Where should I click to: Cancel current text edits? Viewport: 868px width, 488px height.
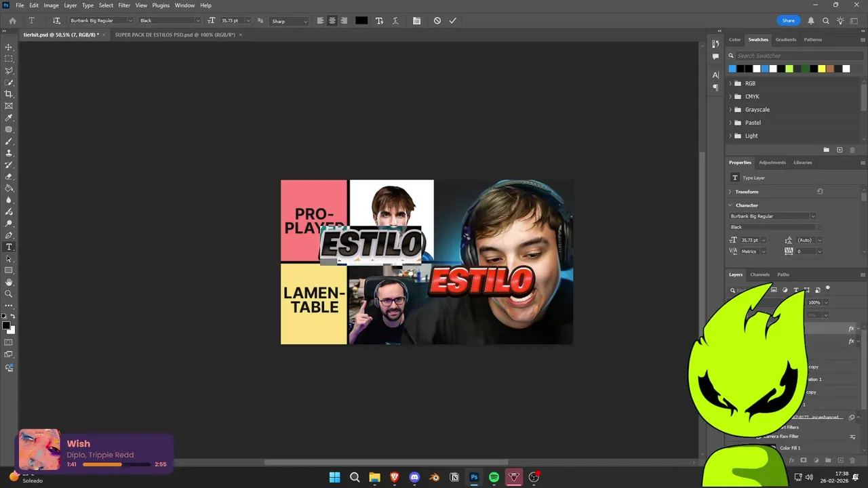click(x=437, y=21)
